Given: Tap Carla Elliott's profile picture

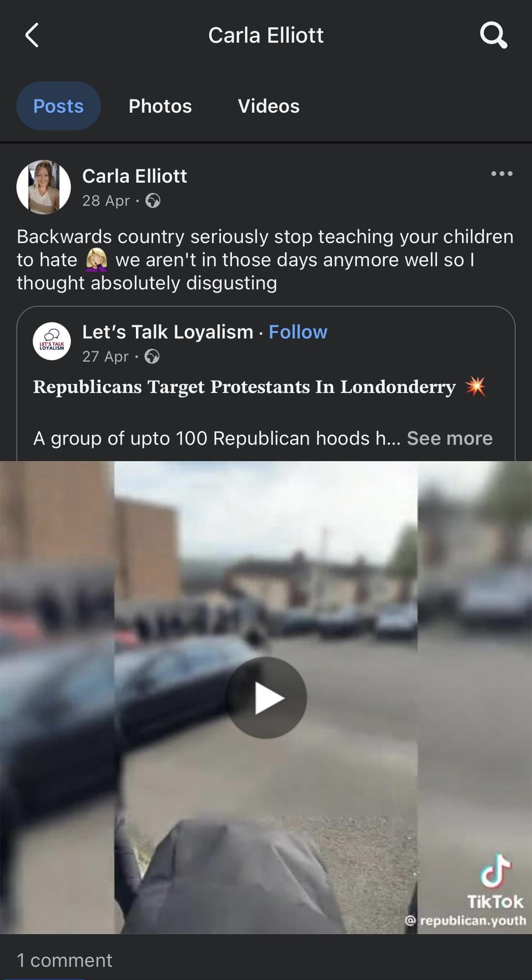Looking at the screenshot, I should coord(44,187).
